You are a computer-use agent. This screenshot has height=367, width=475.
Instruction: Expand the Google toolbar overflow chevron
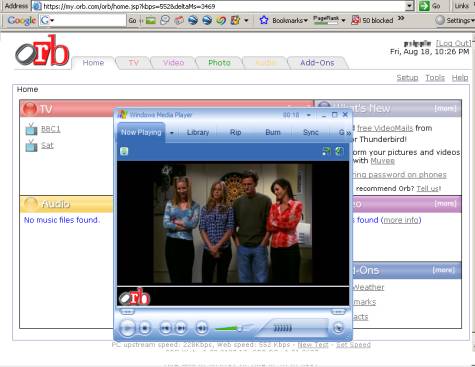coord(401,18)
